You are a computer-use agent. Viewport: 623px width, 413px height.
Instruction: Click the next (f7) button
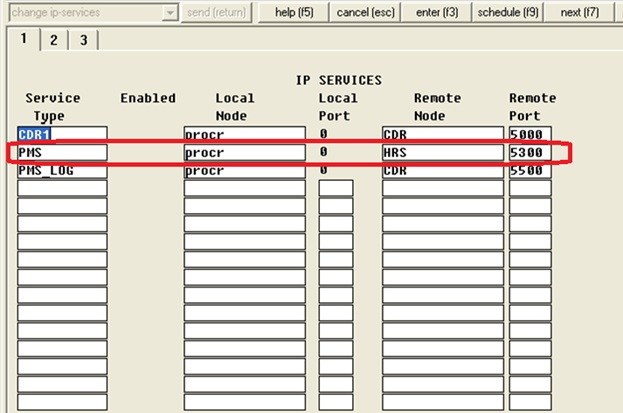pos(579,13)
